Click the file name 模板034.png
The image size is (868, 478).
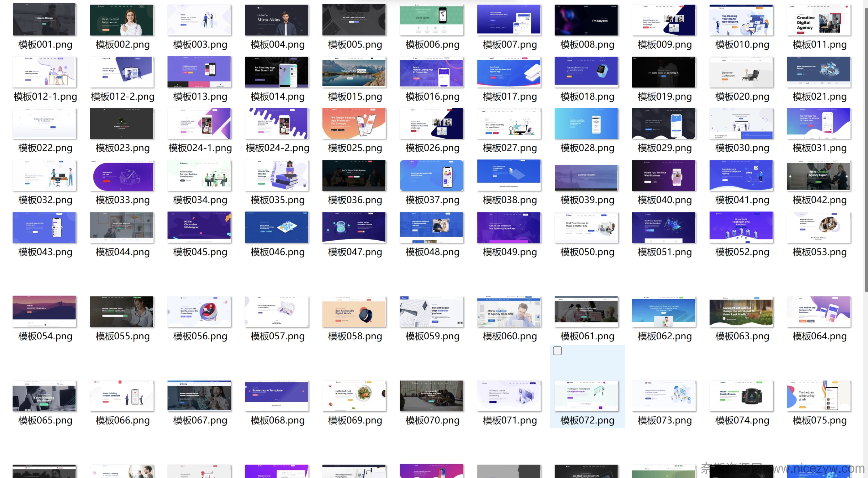[200, 200]
